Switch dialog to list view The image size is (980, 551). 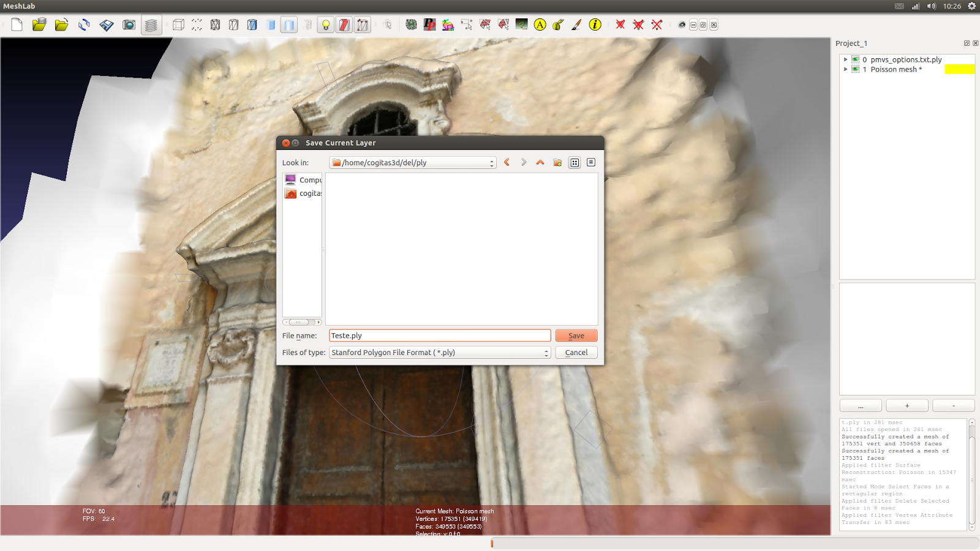tap(575, 162)
